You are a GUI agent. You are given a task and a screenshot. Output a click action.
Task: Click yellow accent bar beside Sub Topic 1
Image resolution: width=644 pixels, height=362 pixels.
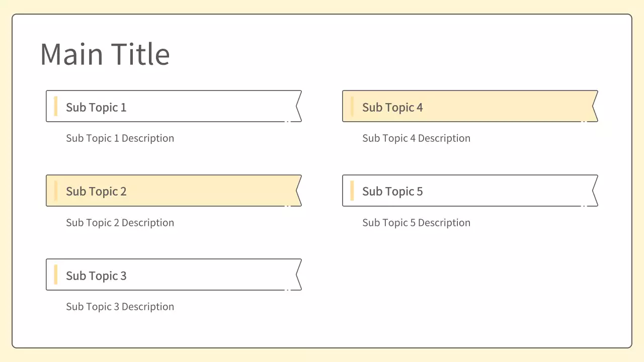tap(56, 107)
